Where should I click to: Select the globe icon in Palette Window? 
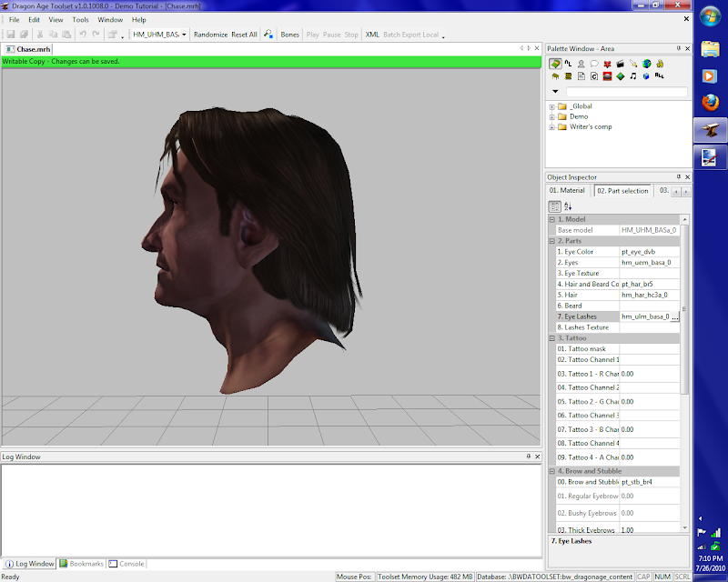[x=646, y=64]
